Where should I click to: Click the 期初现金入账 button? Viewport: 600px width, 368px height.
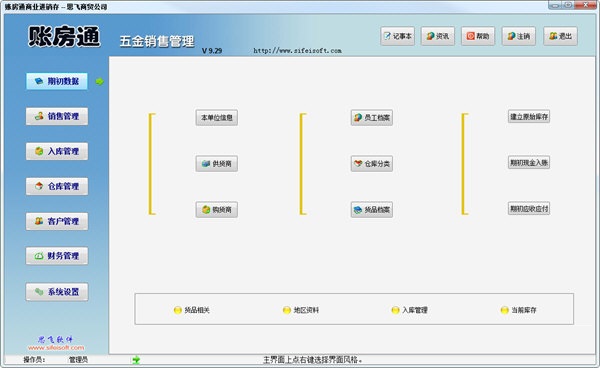point(529,163)
